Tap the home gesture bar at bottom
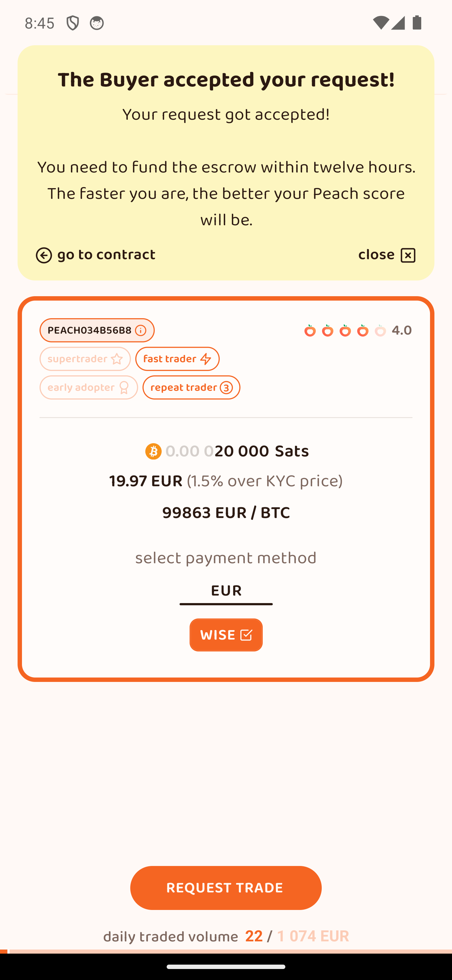Image resolution: width=452 pixels, height=980 pixels. 226,967
